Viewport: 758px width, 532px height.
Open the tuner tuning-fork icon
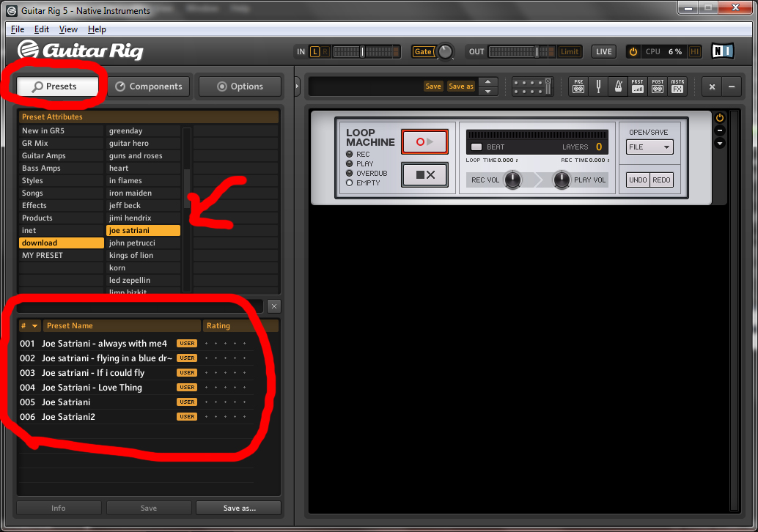(x=598, y=86)
